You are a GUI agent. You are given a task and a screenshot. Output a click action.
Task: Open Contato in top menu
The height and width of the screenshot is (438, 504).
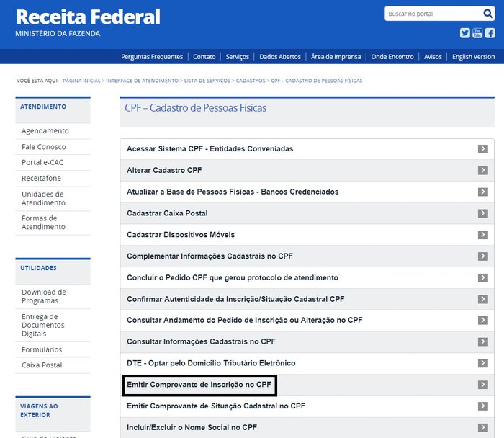pyautogui.click(x=204, y=57)
